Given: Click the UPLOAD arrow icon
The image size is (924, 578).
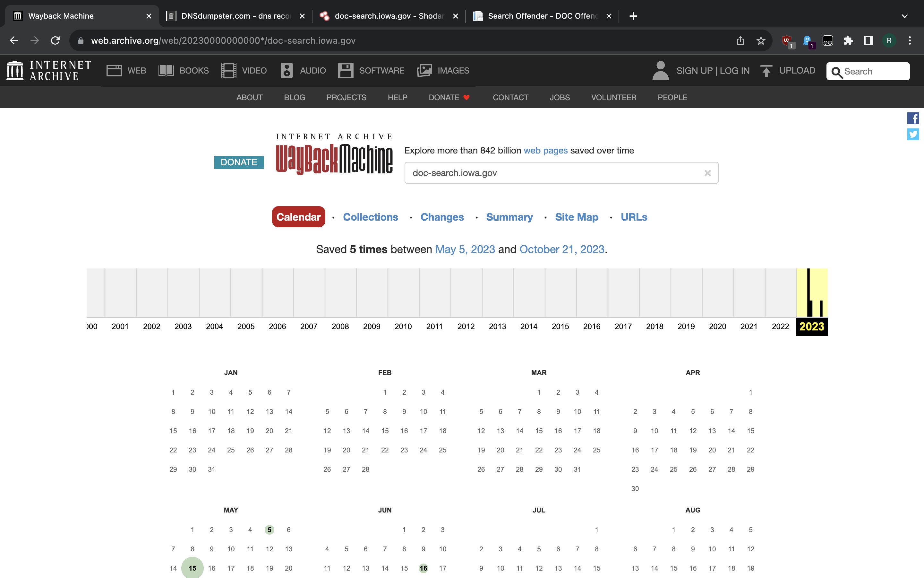Looking at the screenshot, I should 766,71.
